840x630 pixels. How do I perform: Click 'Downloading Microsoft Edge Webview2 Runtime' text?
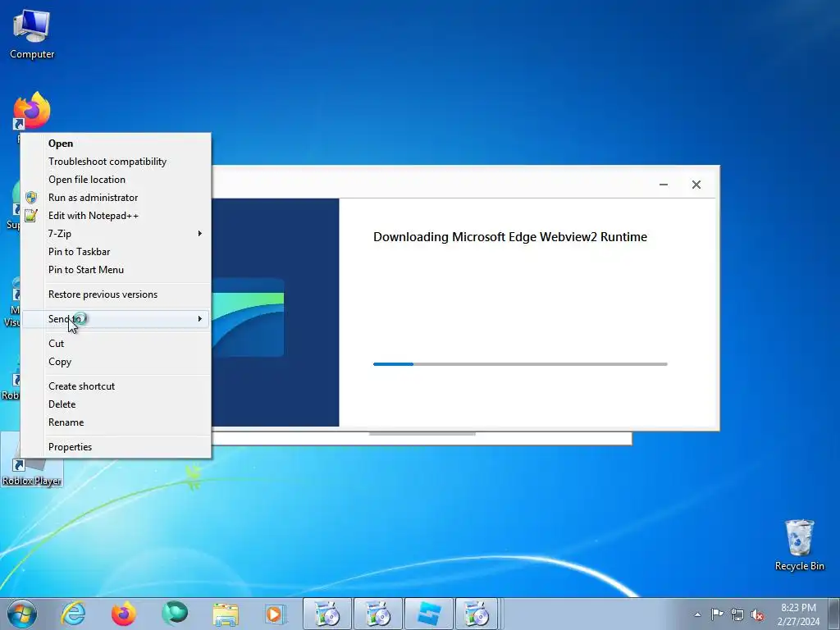coord(510,237)
